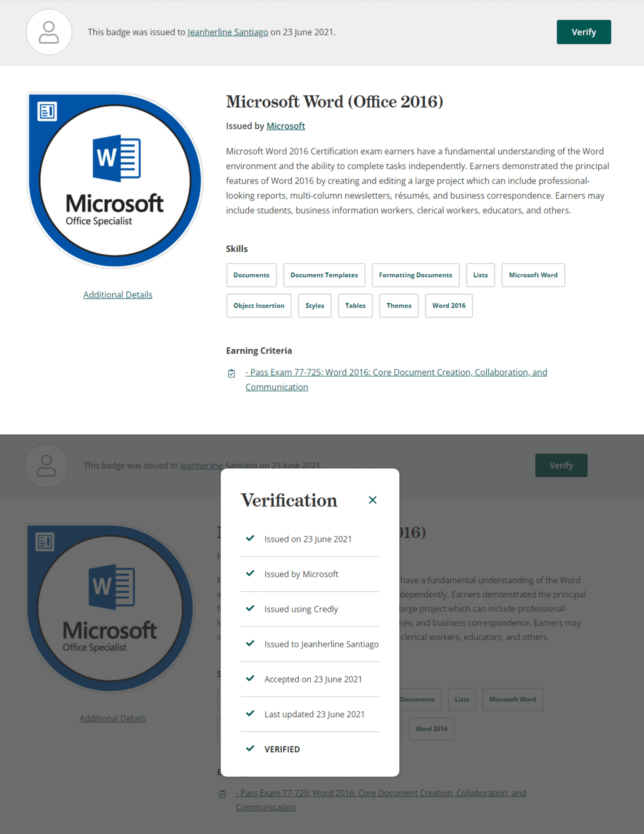Open the Microsoft issuer link
This screenshot has width=644, height=834.
[285, 126]
